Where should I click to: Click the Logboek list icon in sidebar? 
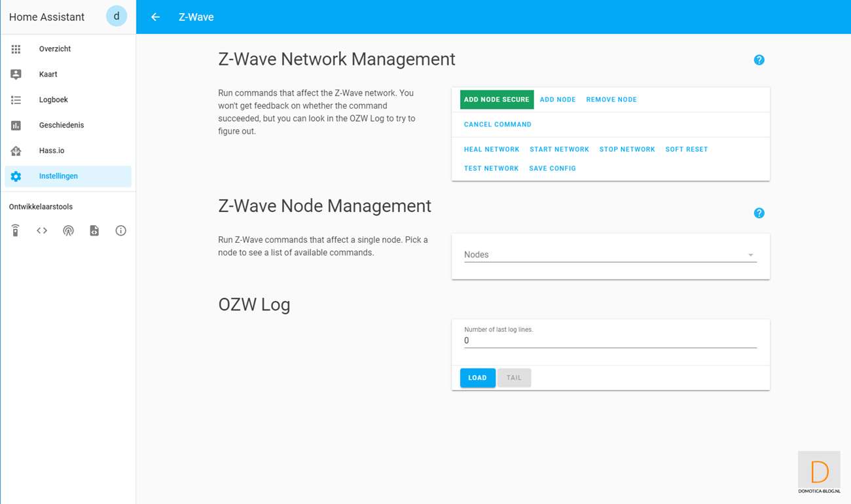pos(16,100)
